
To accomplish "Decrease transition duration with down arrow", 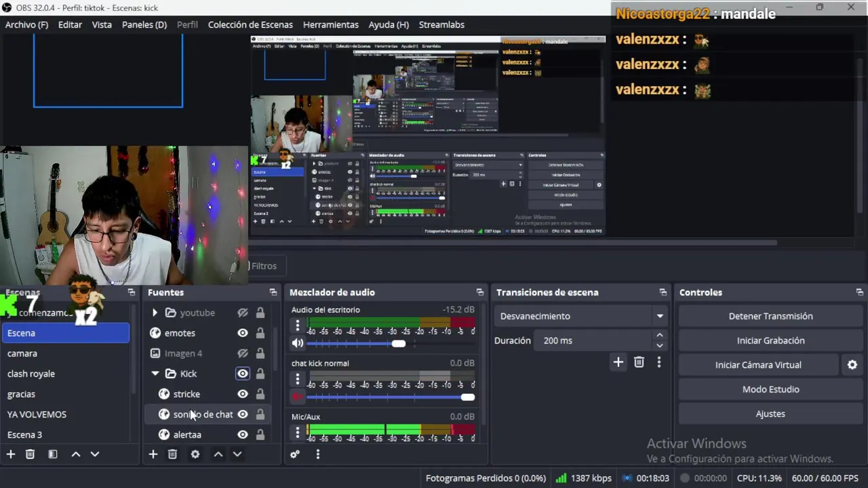I will point(659,346).
